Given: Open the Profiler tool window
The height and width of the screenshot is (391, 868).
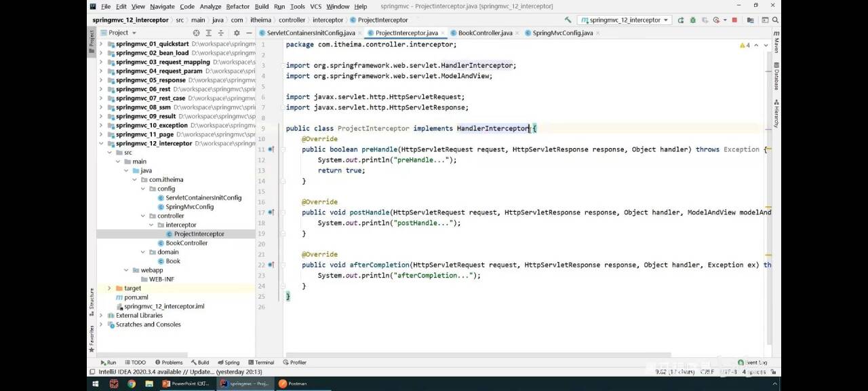Looking at the screenshot, I should click(295, 362).
